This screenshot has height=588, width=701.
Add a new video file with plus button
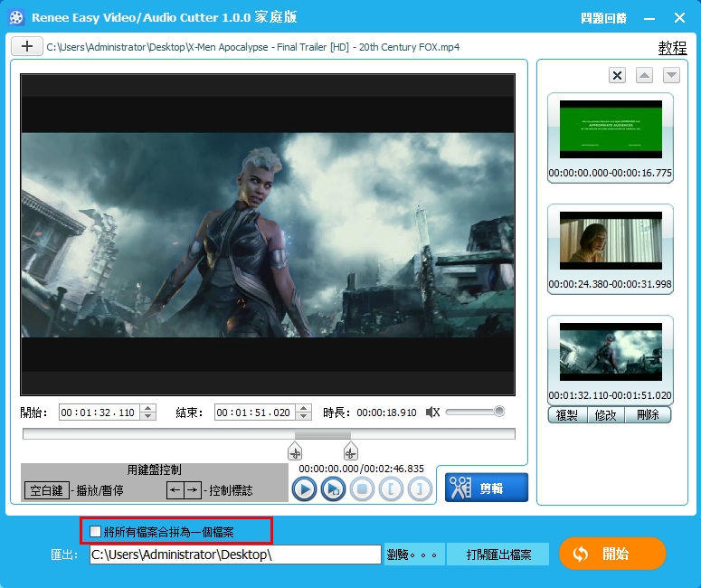[27, 46]
